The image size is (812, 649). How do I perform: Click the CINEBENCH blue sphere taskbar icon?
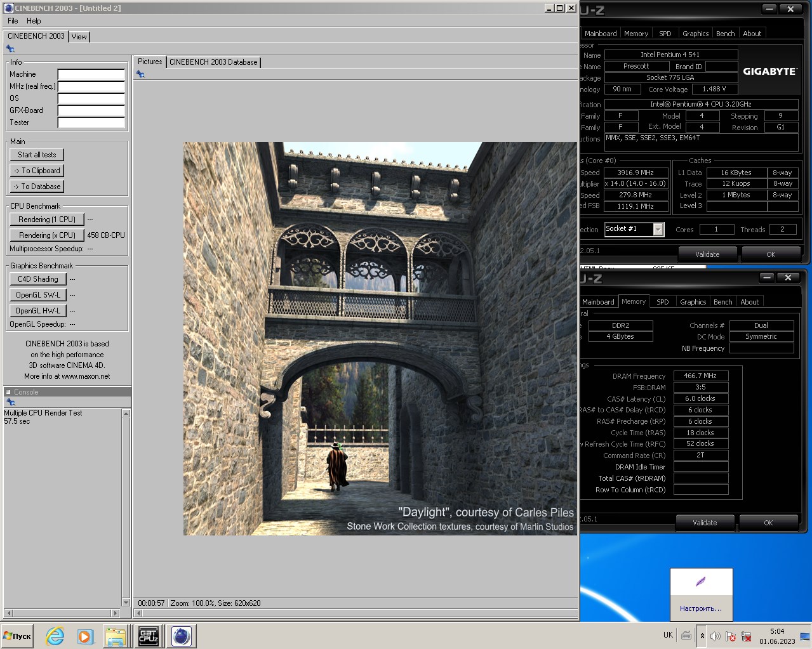tap(182, 636)
